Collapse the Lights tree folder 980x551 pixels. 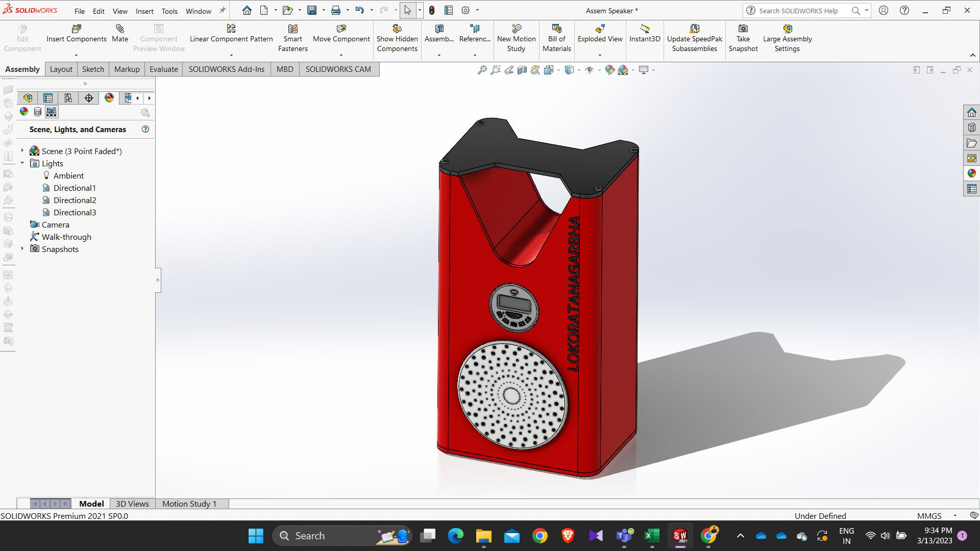[22, 163]
